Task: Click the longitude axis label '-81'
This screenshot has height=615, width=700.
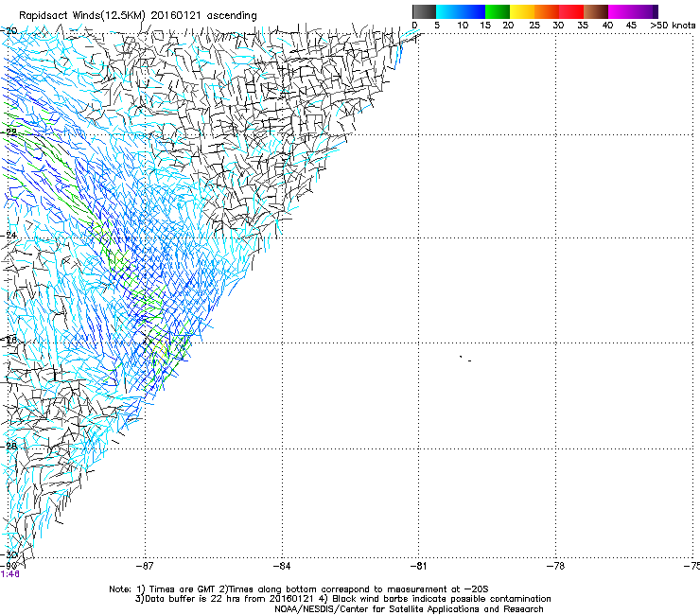Action: 418,566
